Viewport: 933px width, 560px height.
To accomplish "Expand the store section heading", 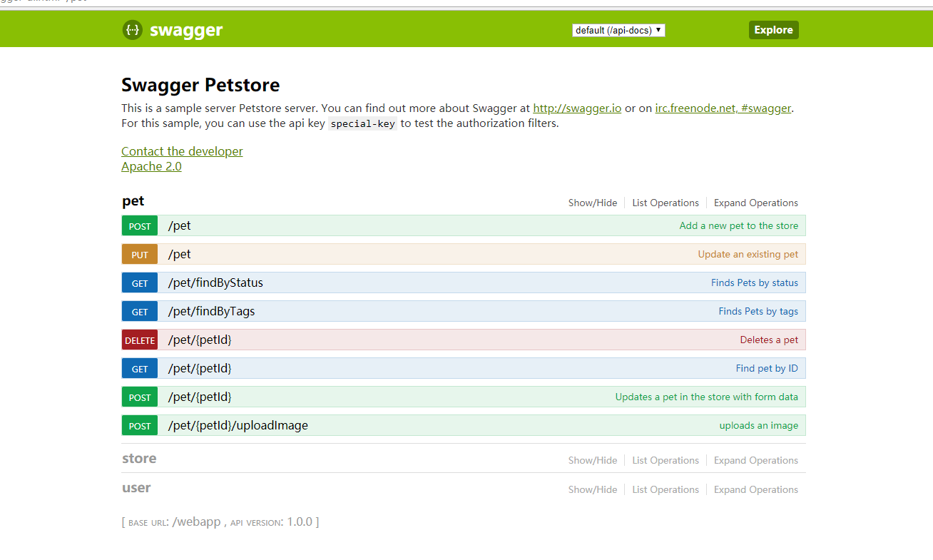I will click(x=139, y=458).
